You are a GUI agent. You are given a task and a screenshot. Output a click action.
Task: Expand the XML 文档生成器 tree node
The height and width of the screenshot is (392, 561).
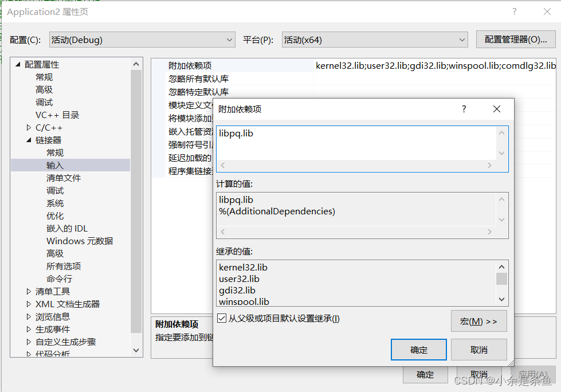coord(28,304)
